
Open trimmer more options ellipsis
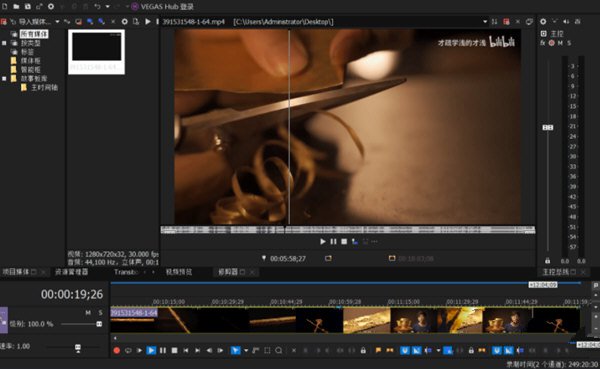tap(375, 242)
